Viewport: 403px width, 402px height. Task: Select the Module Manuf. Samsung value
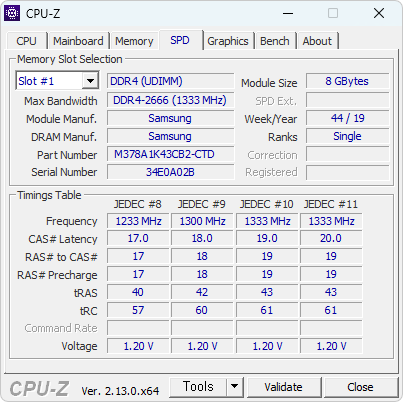(170, 118)
